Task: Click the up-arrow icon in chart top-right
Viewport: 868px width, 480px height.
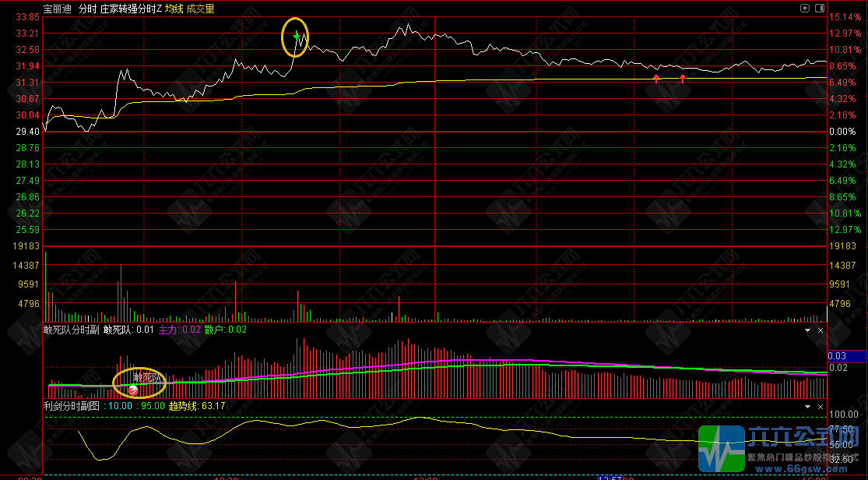Action: pos(805,8)
